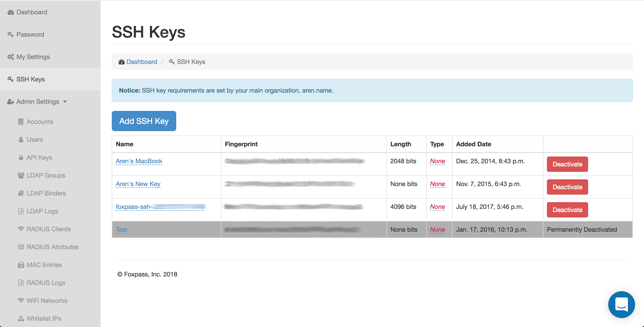Click the Whitelist IPs network icon
Image resolution: width=644 pixels, height=327 pixels.
point(21,319)
